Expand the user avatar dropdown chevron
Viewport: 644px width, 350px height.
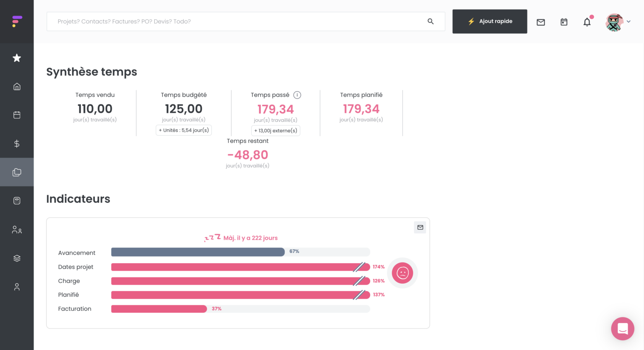(628, 21)
